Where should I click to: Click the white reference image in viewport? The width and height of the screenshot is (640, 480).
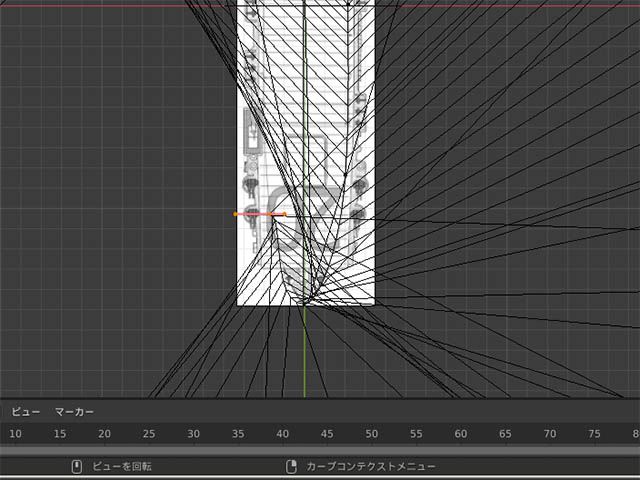[306, 153]
